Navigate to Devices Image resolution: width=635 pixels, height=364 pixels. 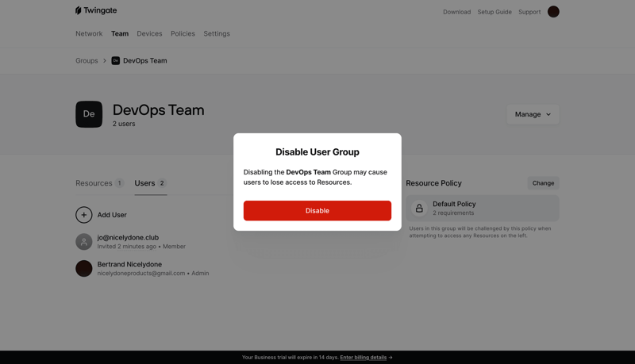(x=149, y=33)
